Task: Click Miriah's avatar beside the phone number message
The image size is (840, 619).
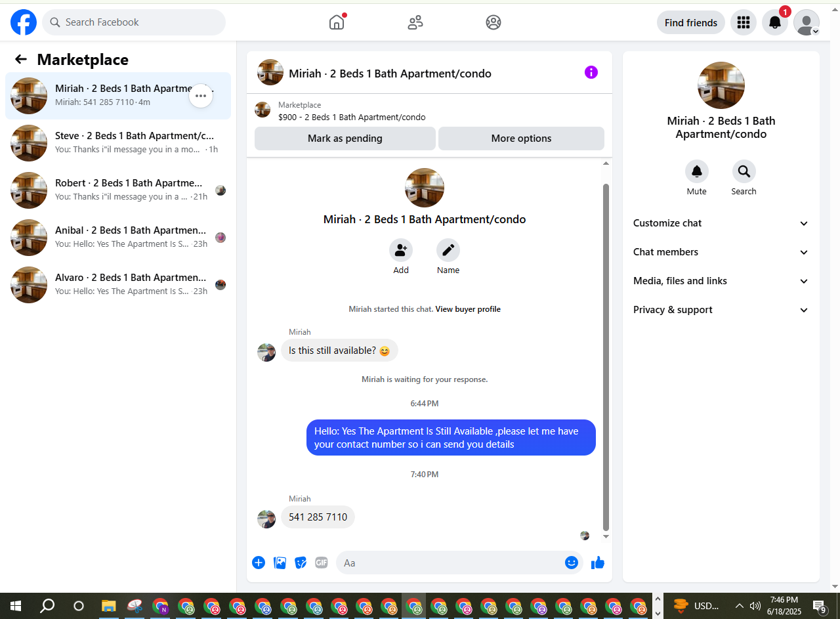Action: click(266, 519)
